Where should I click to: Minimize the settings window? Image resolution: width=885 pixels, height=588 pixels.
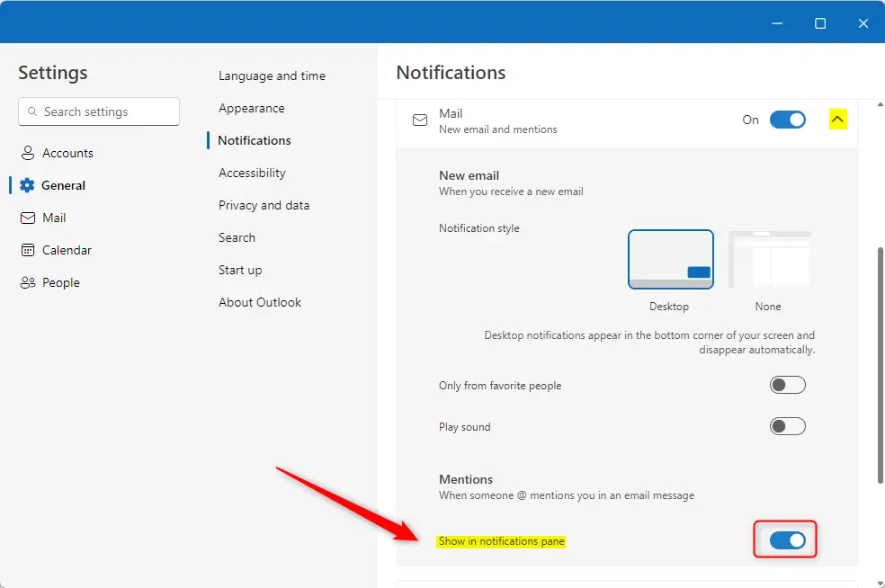pos(777,23)
